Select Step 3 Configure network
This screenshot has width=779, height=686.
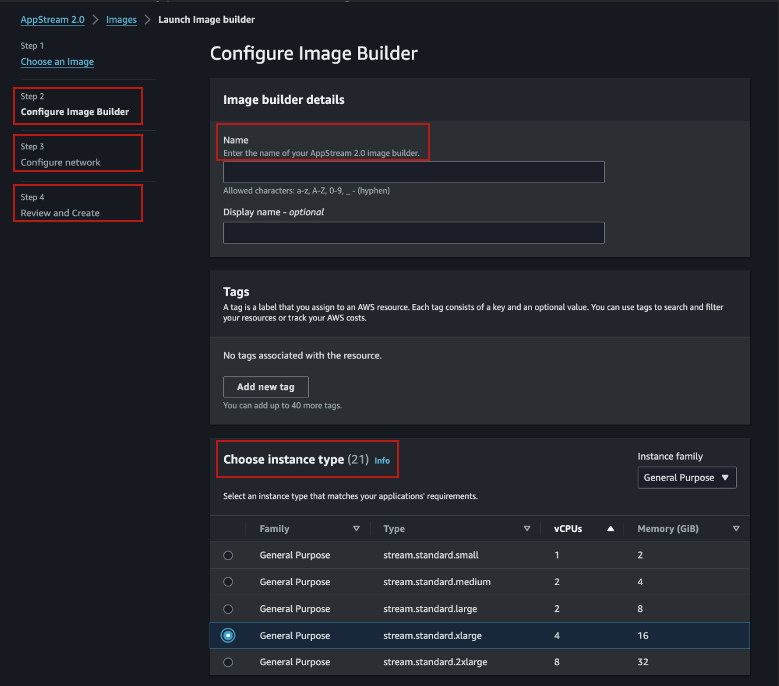[x=61, y=162]
